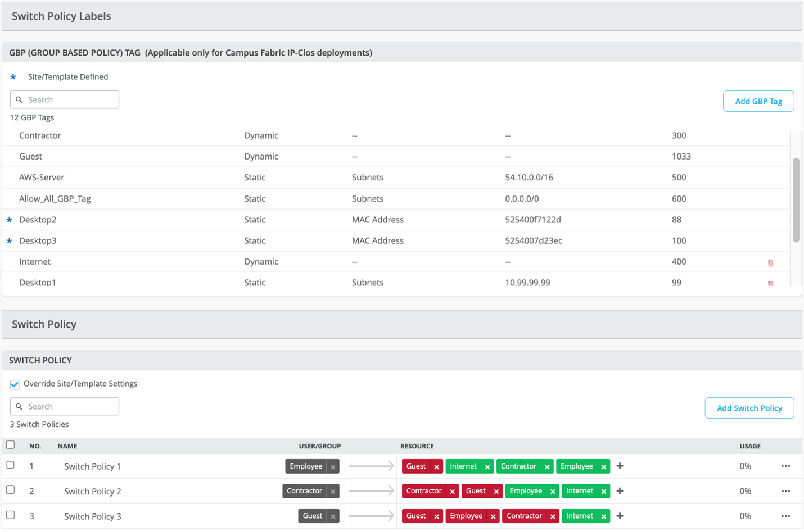Remove Employee user group from Switch Policy 1

point(333,466)
